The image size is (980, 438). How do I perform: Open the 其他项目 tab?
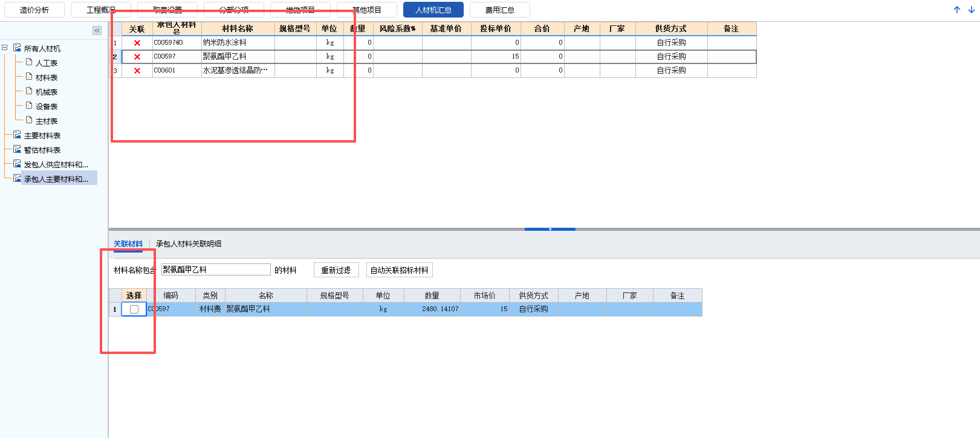tap(367, 10)
